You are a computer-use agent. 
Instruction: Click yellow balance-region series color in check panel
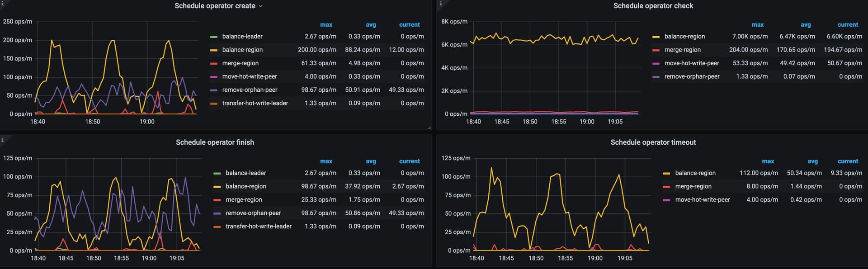(656, 37)
